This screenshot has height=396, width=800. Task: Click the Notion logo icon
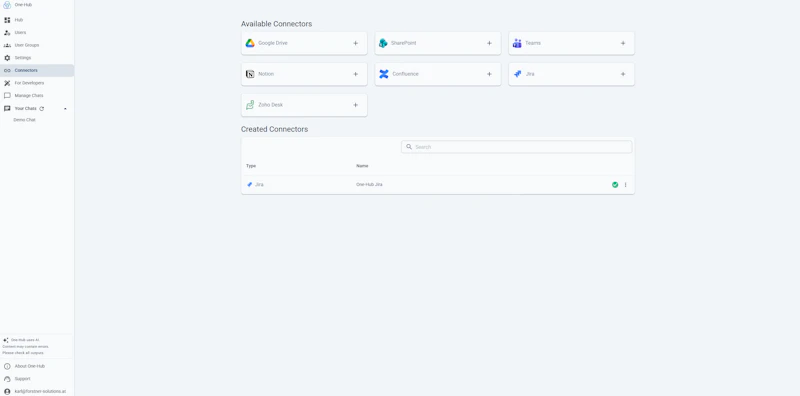pos(250,74)
